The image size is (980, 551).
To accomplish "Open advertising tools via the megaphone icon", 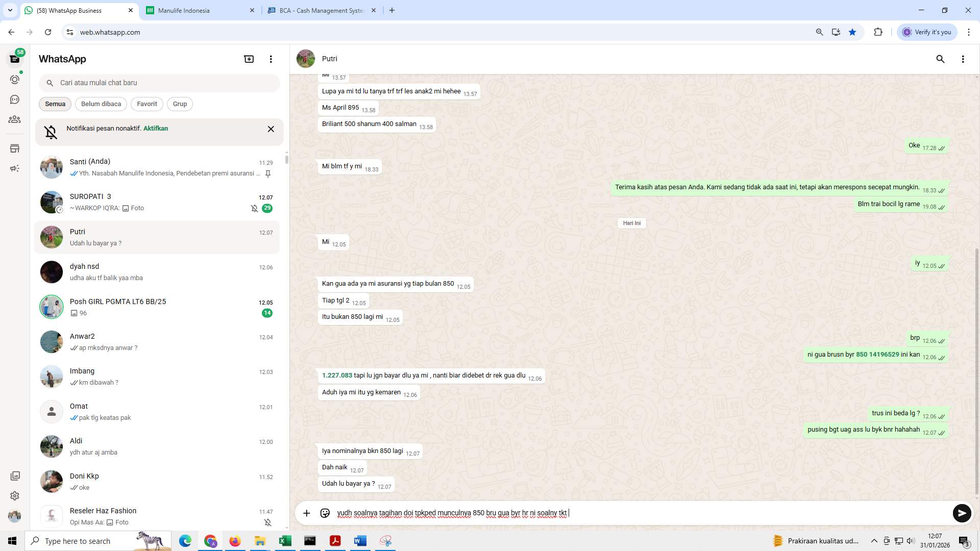I will [15, 168].
